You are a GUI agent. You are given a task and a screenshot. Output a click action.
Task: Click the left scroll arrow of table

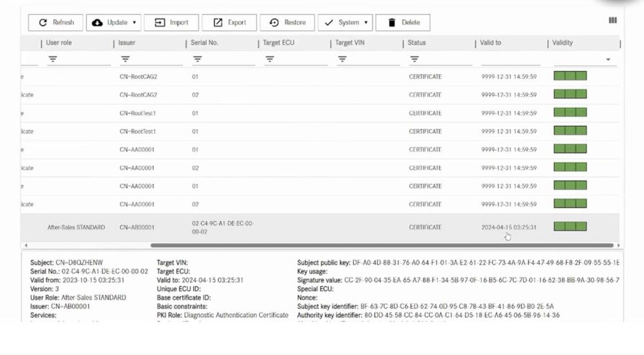[x=26, y=245]
